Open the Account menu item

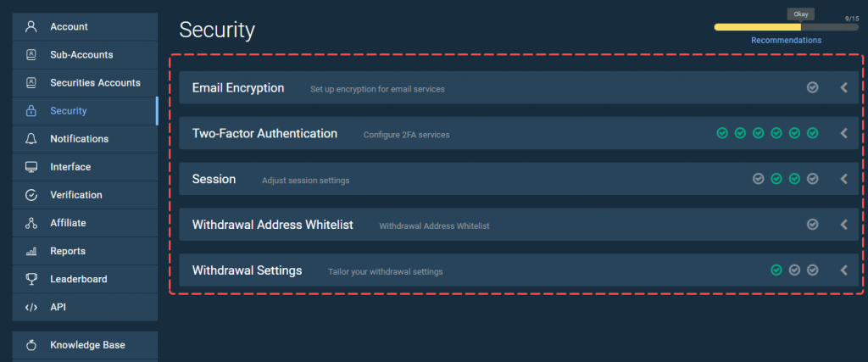tap(85, 26)
